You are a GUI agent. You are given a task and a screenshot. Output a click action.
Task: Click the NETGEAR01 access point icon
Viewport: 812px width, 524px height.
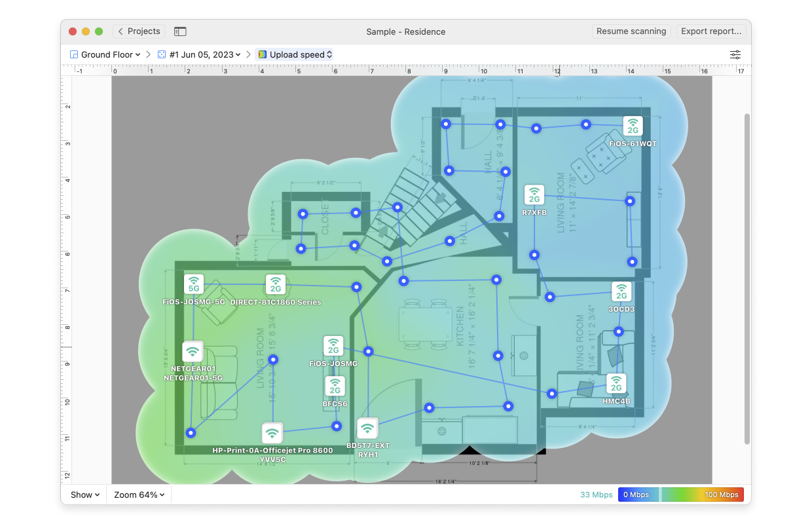pyautogui.click(x=193, y=352)
